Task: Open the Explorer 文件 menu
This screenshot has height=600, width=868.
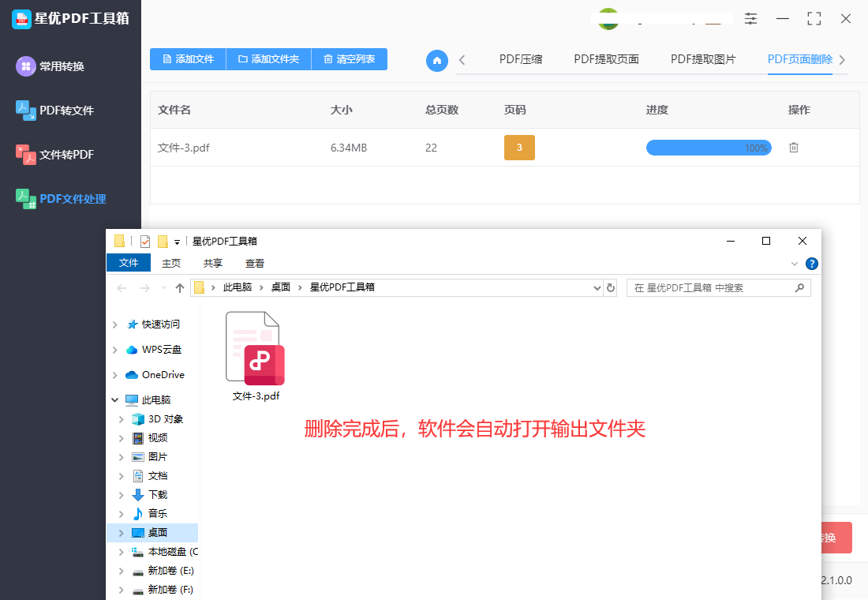Action: 129,263
